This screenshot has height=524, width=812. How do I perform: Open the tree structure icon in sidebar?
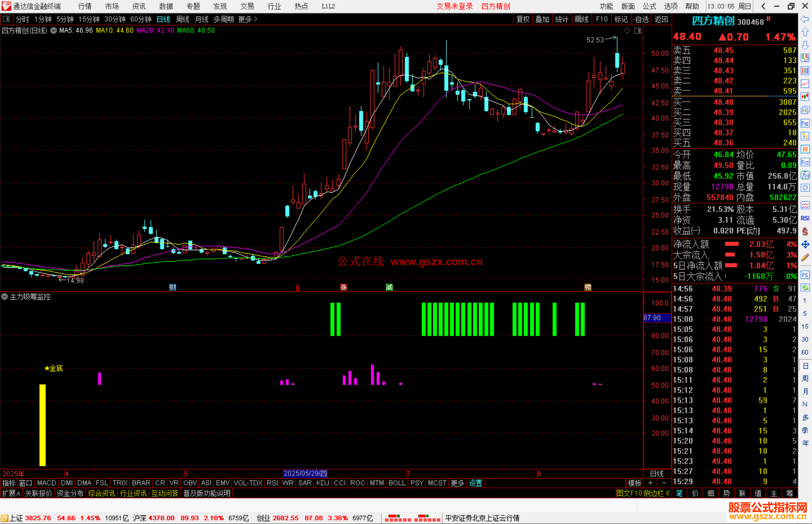[805, 136]
